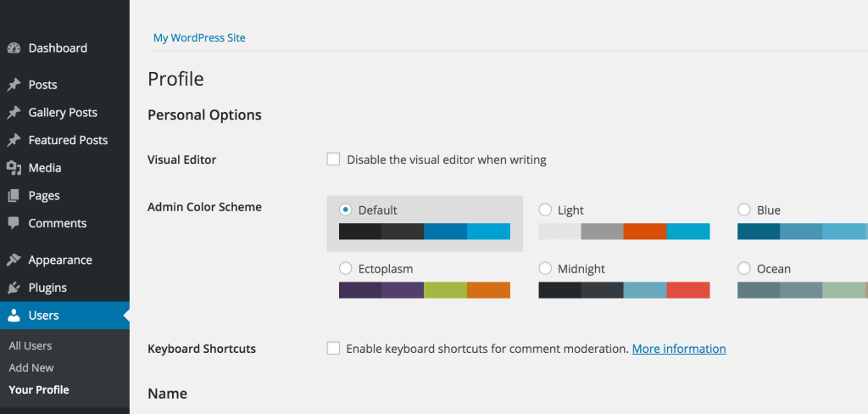Image resolution: width=868 pixels, height=414 pixels.
Task: Click the Appearance paintbrush icon
Action: click(x=14, y=260)
